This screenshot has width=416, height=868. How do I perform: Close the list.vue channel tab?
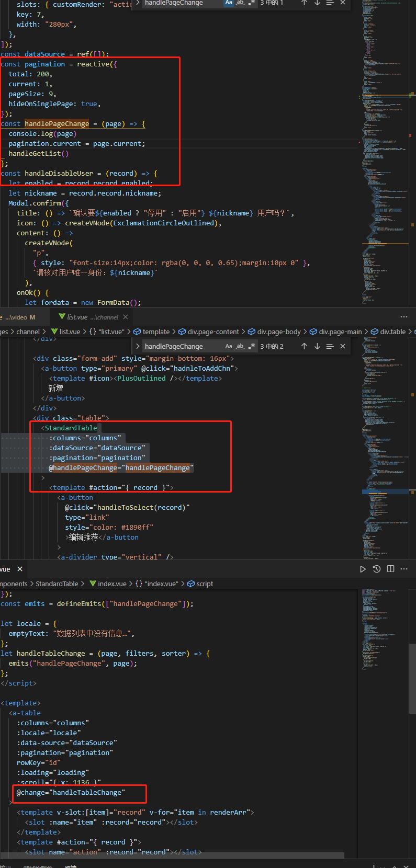coord(126,317)
